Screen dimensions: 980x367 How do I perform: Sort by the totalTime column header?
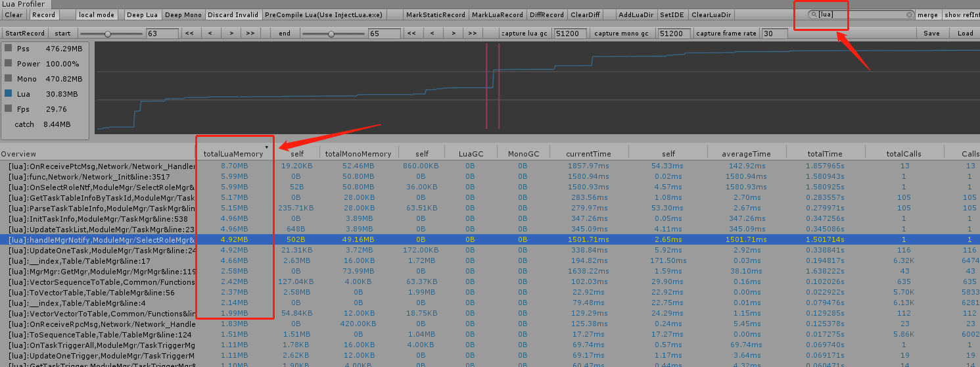(825, 153)
